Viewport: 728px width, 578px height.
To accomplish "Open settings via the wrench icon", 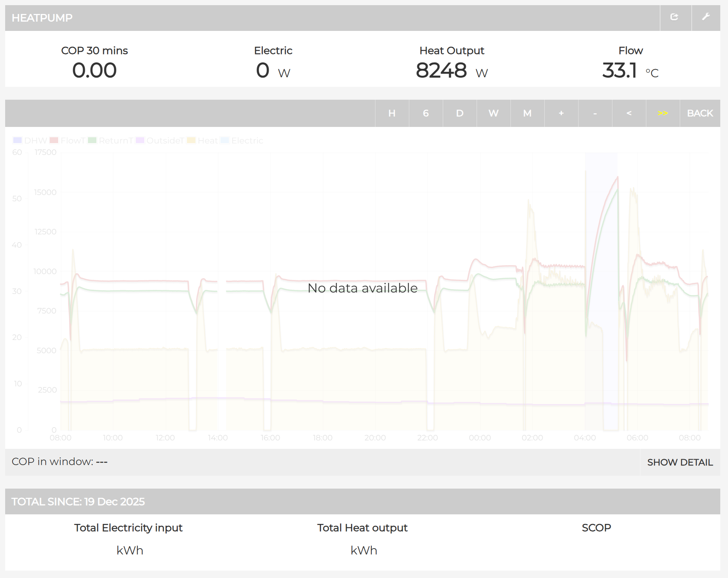I will pyautogui.click(x=706, y=17).
